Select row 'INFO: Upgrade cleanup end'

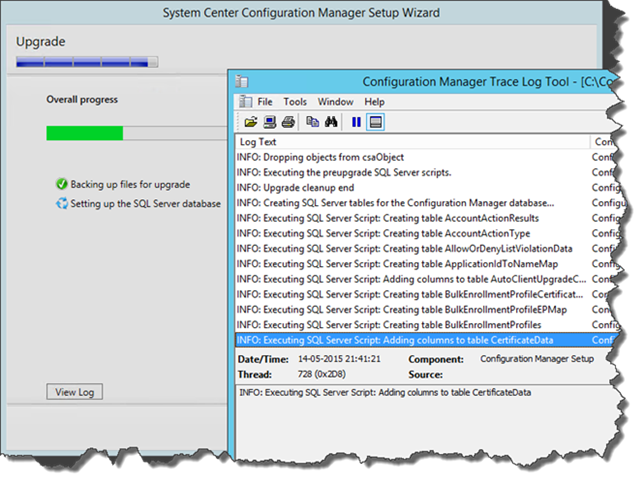[426, 188]
